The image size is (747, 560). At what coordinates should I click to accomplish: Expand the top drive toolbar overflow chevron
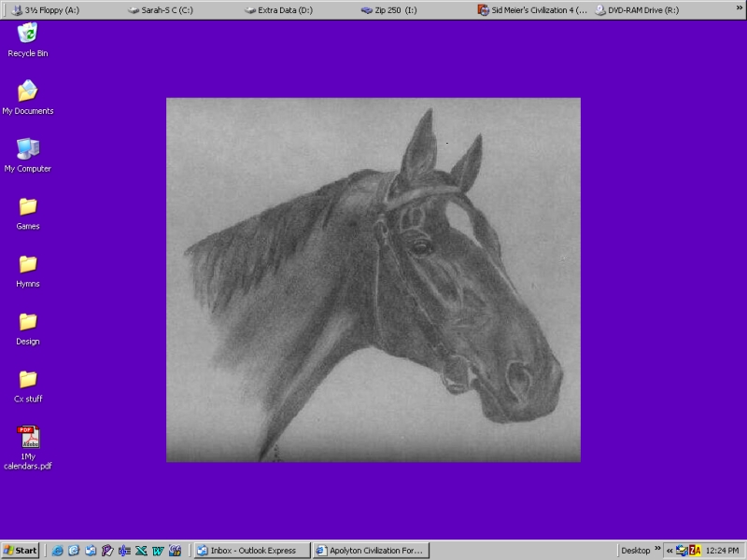739,8
